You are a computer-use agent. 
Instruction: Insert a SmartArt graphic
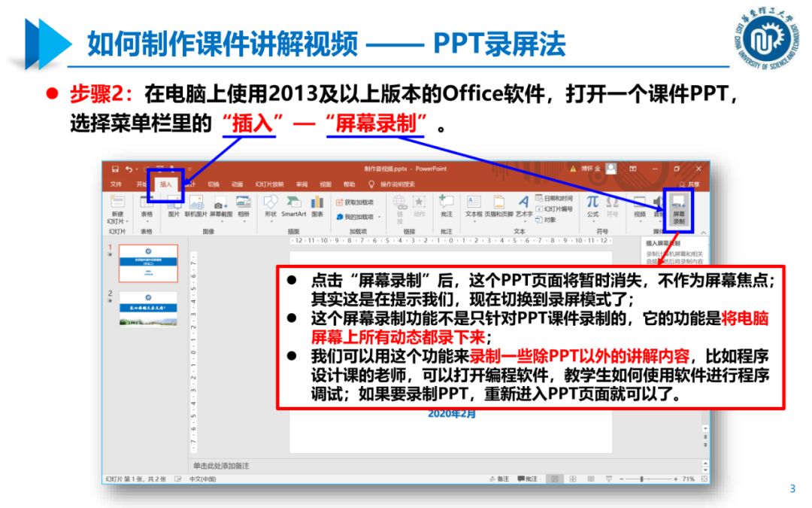294,206
